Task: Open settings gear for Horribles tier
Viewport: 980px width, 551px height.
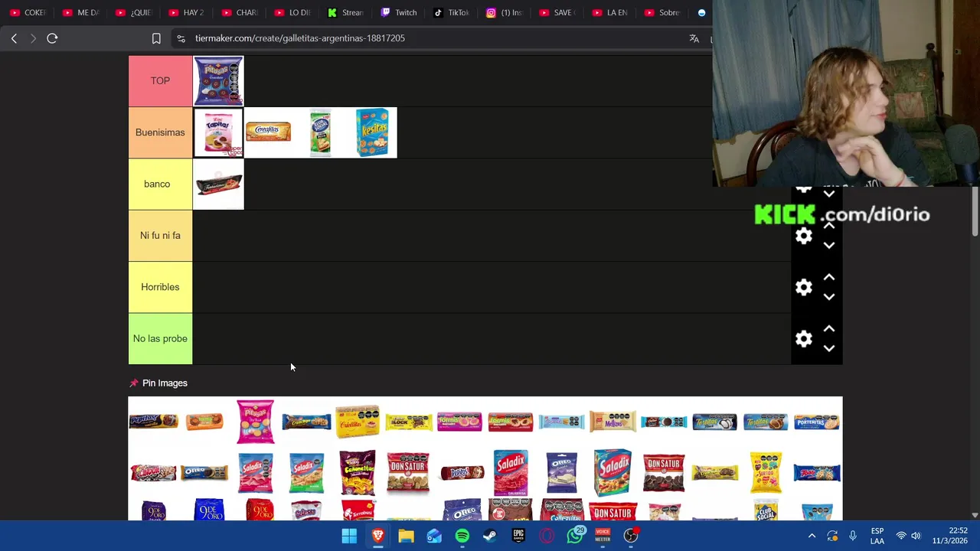Action: coord(803,287)
